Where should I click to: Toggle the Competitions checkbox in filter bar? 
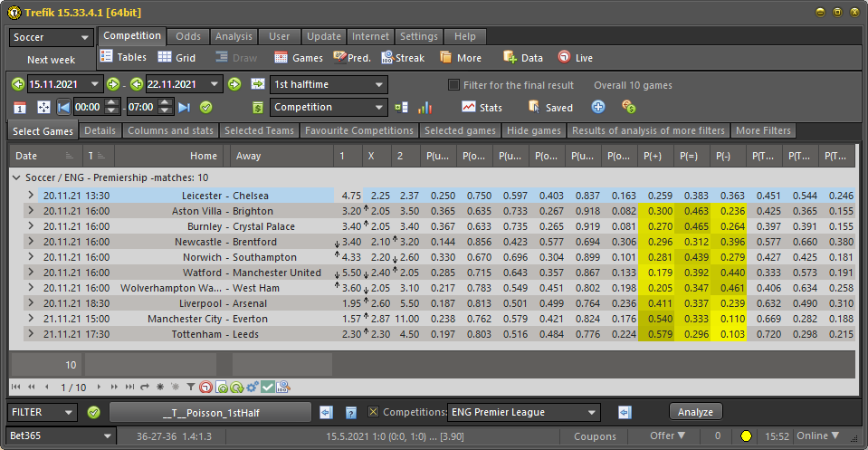point(373,412)
